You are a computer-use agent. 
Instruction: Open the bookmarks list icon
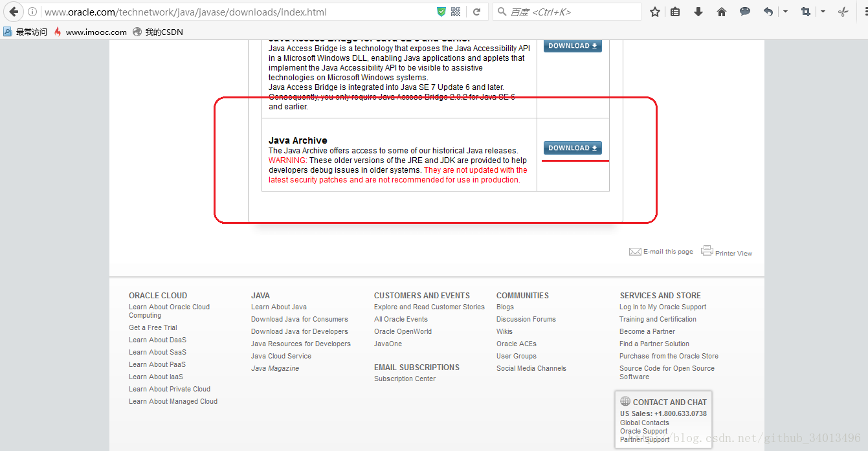pos(675,12)
